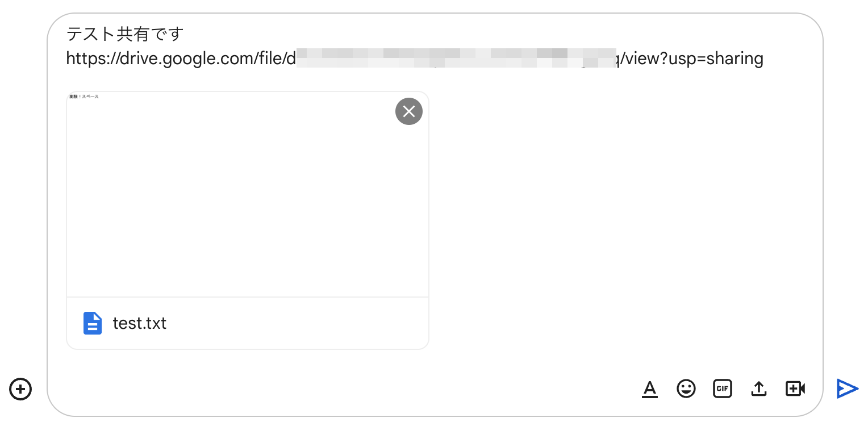The image size is (868, 426).
Task: Click the blurred file ID in URL
Action: (x=454, y=58)
